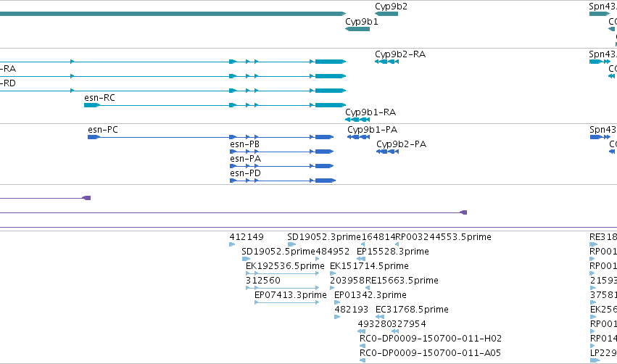Select the 482193 EST label

pyautogui.click(x=352, y=310)
